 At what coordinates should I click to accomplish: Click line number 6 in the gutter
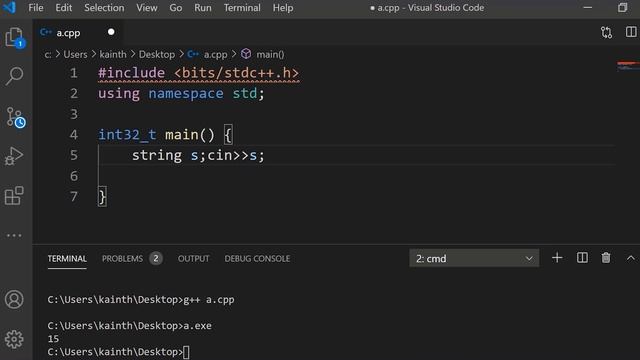(74, 176)
